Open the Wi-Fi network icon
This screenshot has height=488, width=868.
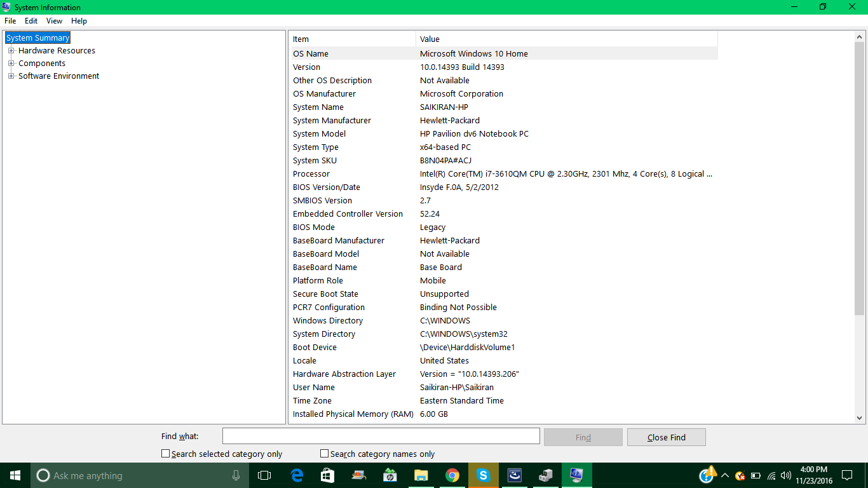pos(771,475)
